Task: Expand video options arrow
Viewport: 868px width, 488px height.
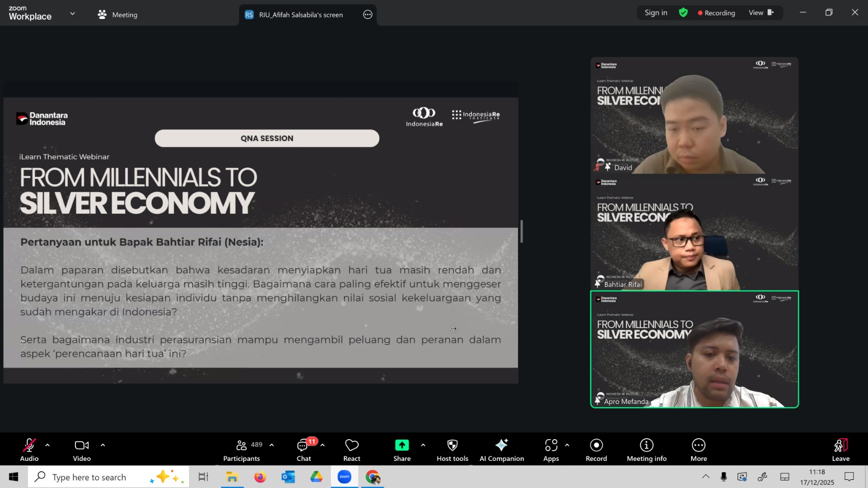Action: pyautogui.click(x=103, y=445)
